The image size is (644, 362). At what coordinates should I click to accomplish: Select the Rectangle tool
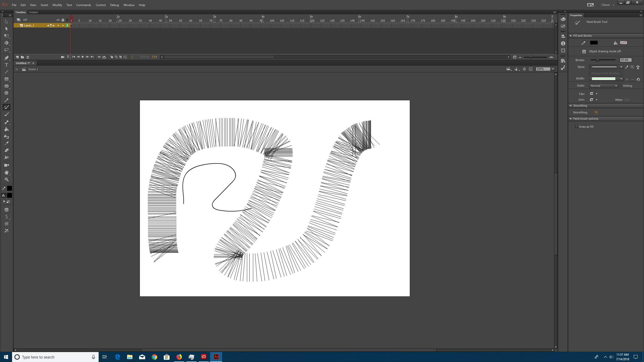coord(7,79)
